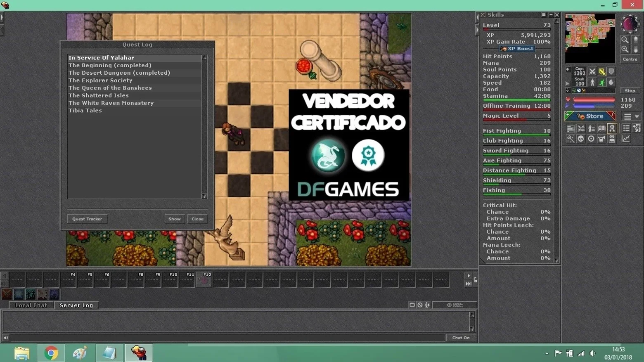Click the compass rose orb
Screen dimensions: 644x362
630,24
